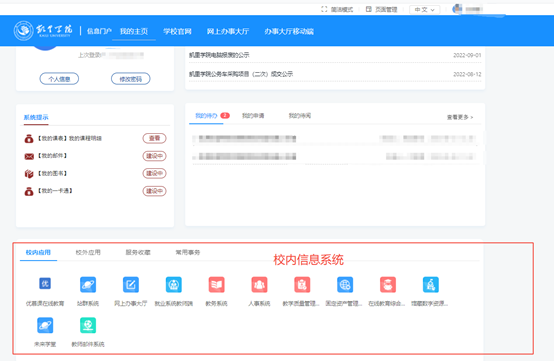Click the envelope icon beside 我的邮件
554x361 pixels.
29,156
